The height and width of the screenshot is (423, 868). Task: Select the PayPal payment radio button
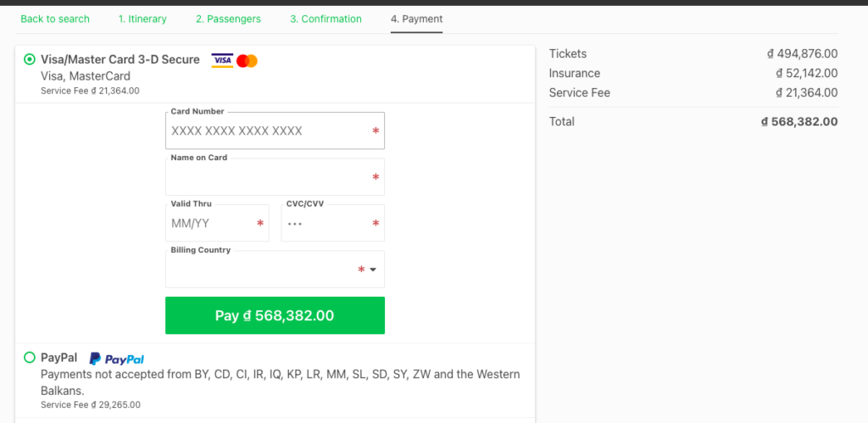click(x=30, y=358)
